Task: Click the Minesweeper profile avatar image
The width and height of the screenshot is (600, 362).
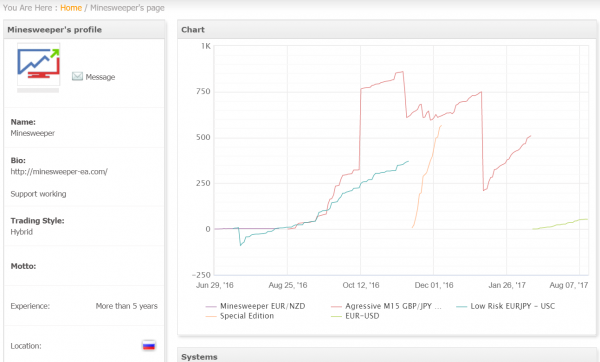Action: click(x=38, y=64)
